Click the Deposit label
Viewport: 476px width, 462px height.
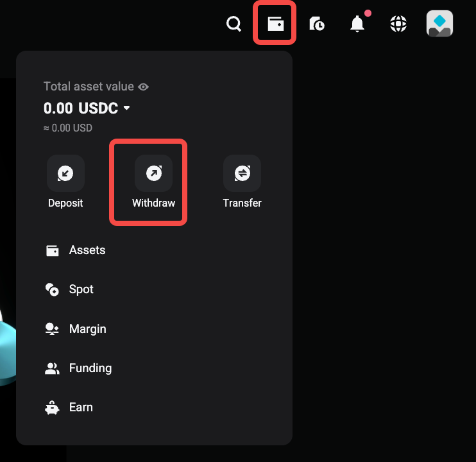click(65, 203)
